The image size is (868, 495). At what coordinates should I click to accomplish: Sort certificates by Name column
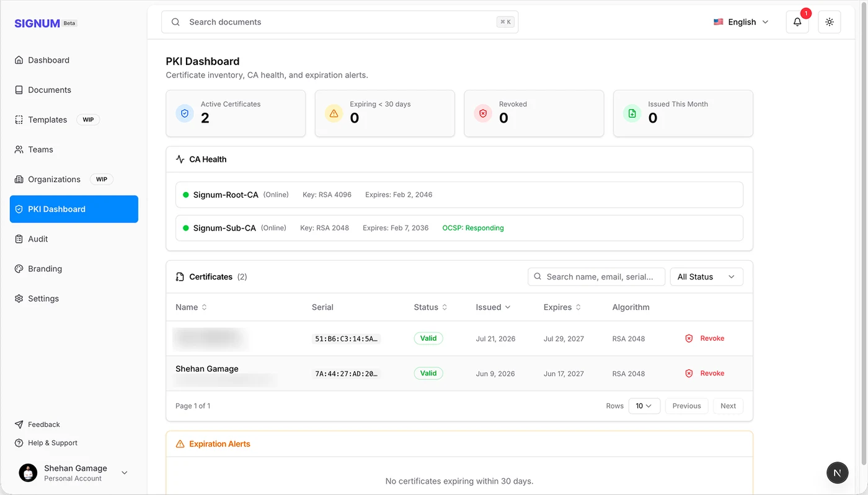(x=191, y=307)
